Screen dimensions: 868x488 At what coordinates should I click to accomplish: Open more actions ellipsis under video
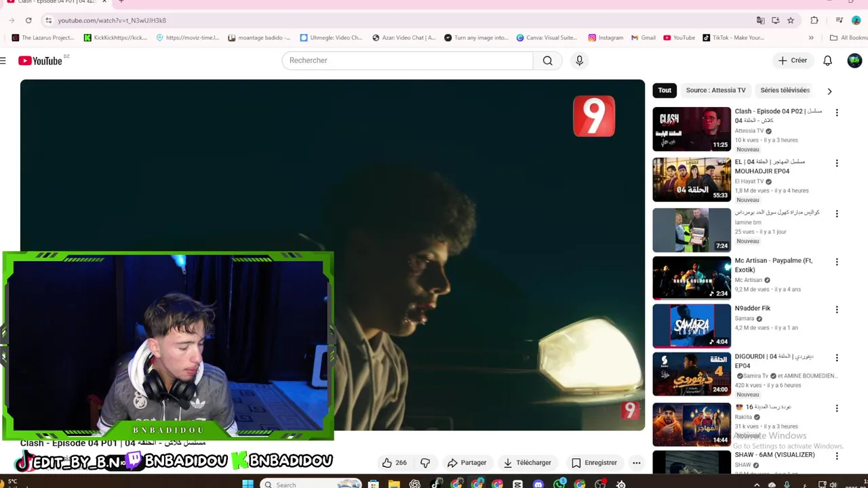point(636,463)
